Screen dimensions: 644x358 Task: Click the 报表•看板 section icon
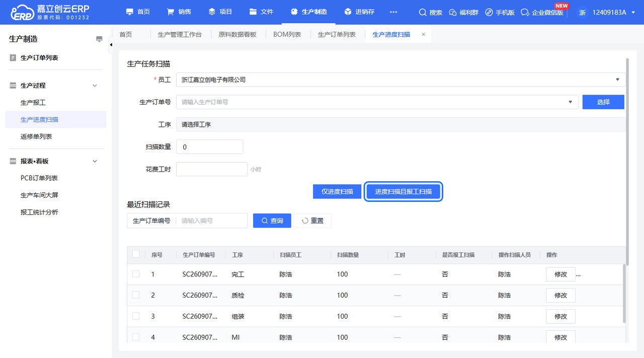13,161
